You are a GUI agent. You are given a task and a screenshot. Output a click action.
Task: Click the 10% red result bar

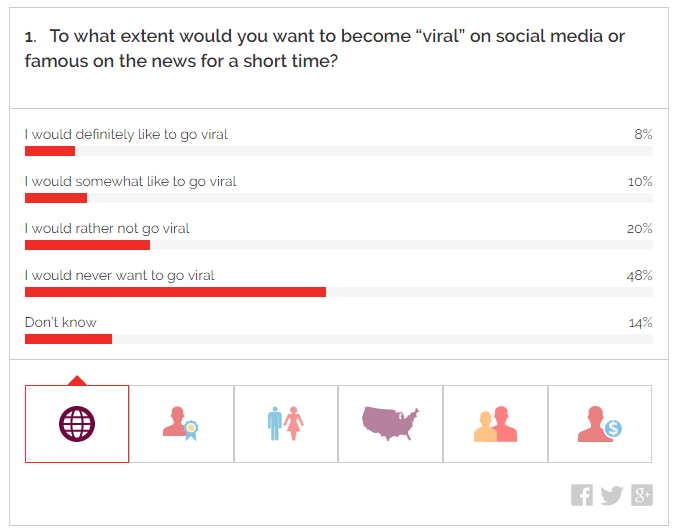pos(56,198)
